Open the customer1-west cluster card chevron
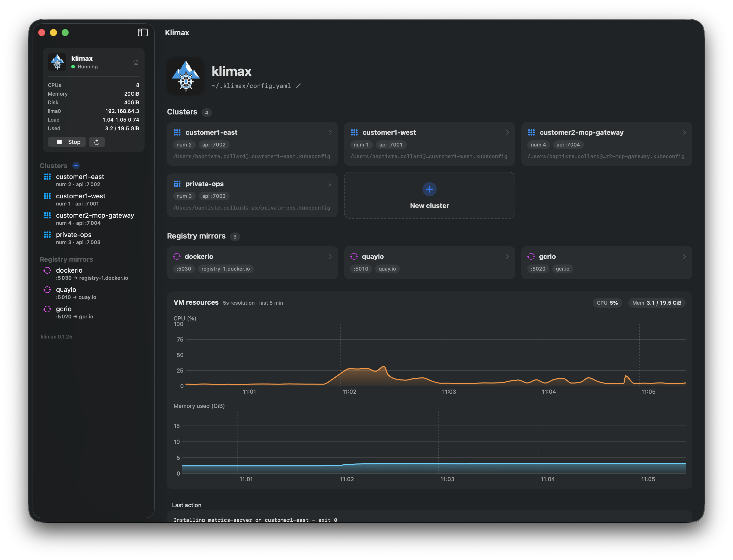 click(x=508, y=132)
